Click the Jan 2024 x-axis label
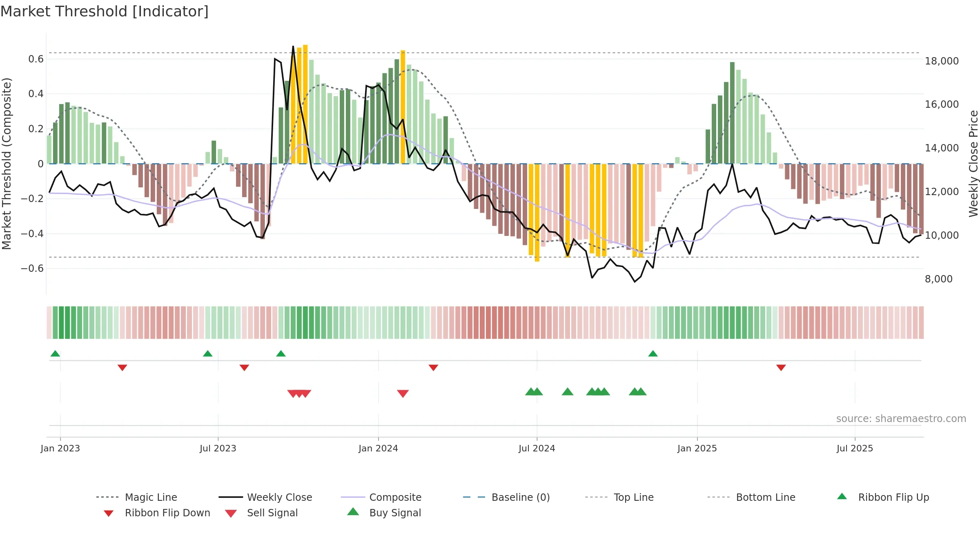The image size is (980, 551). click(x=379, y=448)
